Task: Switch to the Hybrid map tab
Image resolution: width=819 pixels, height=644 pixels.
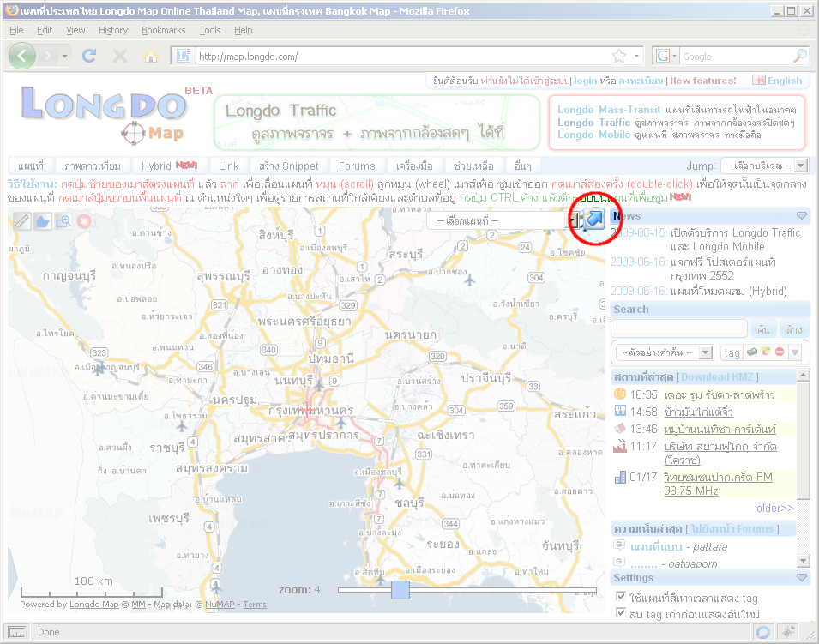Action: [169, 166]
